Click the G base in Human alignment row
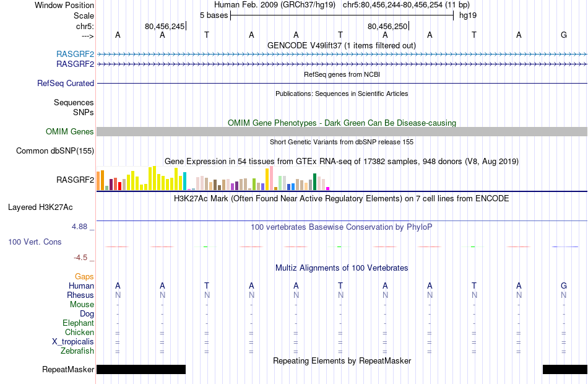This screenshot has height=384, width=588. [x=564, y=286]
